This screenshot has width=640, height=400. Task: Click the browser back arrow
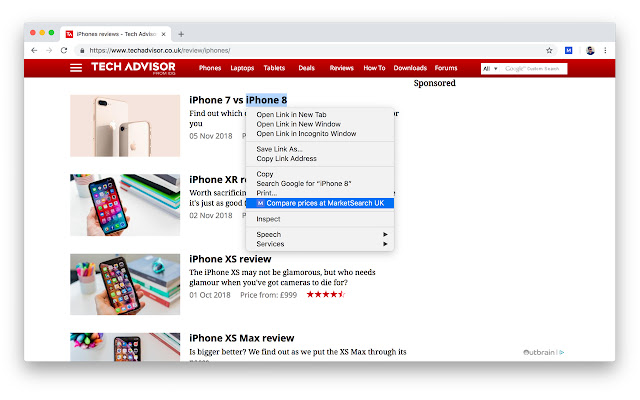34,50
